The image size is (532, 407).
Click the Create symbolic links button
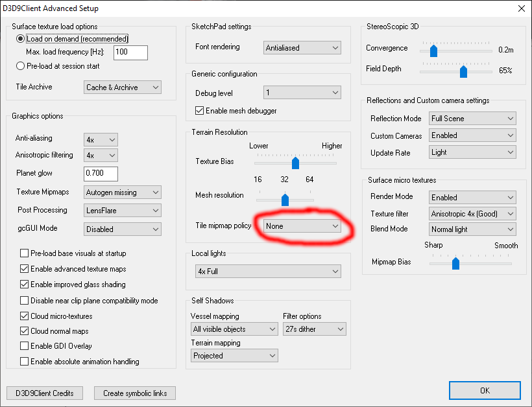click(x=135, y=393)
